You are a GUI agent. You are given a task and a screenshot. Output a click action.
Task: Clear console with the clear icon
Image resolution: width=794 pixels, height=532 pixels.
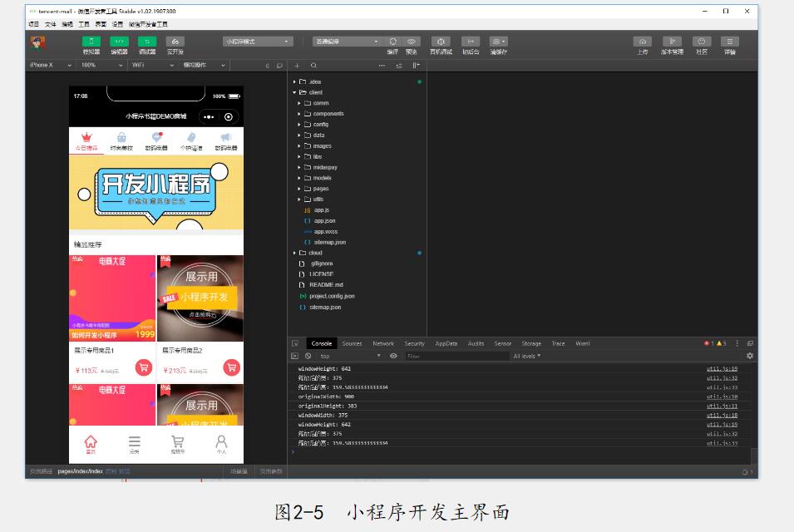[x=308, y=356]
